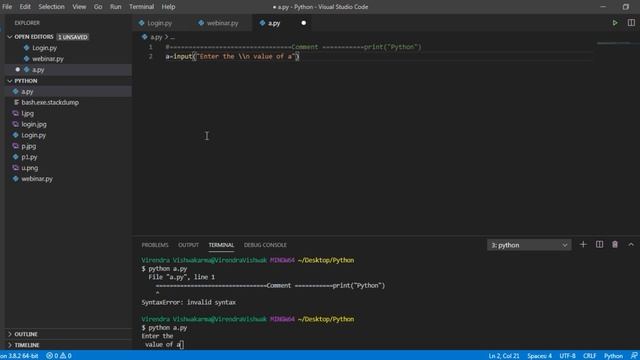
Task: Open the File menu
Action: point(7,7)
